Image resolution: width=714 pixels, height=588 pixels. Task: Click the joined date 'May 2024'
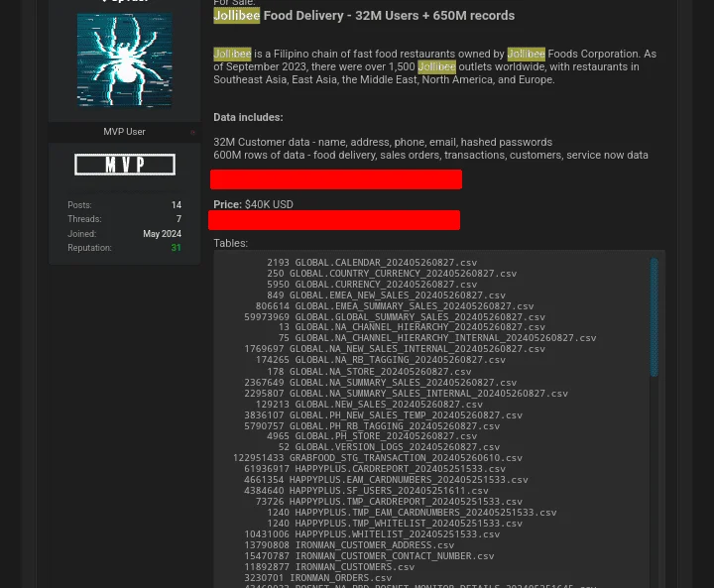162,234
